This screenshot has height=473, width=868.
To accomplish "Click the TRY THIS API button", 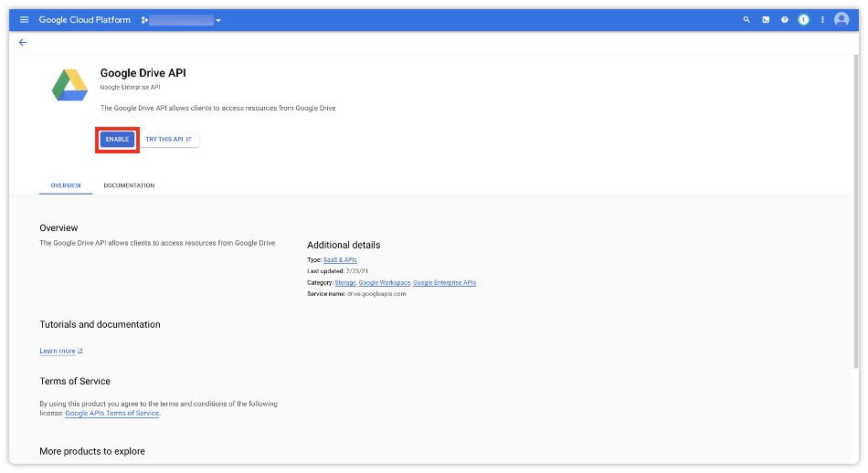I will click(x=169, y=140).
